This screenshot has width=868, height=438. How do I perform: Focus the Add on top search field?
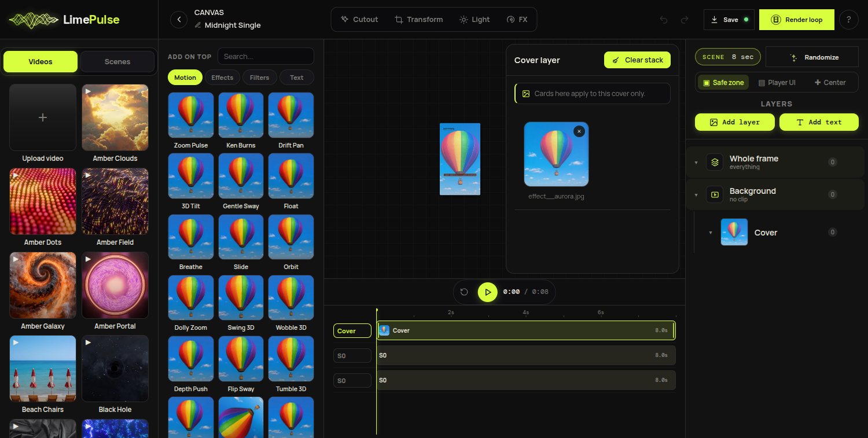(x=266, y=56)
